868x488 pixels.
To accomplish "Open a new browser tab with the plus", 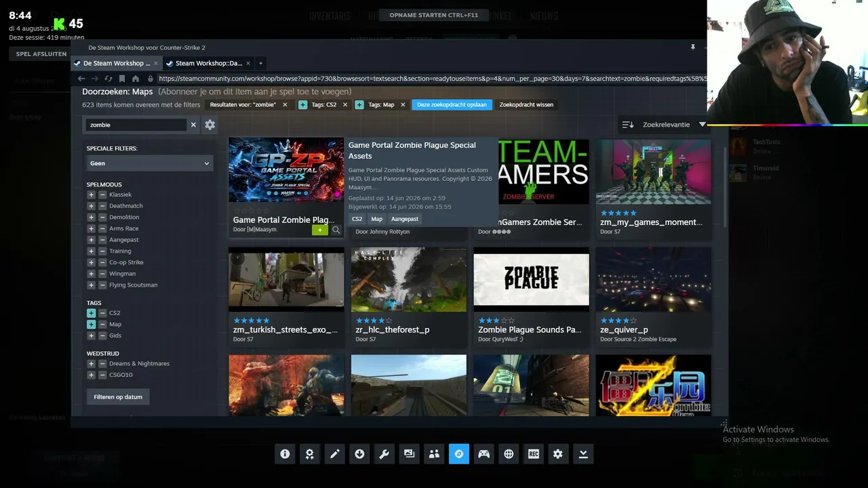I will tap(260, 63).
